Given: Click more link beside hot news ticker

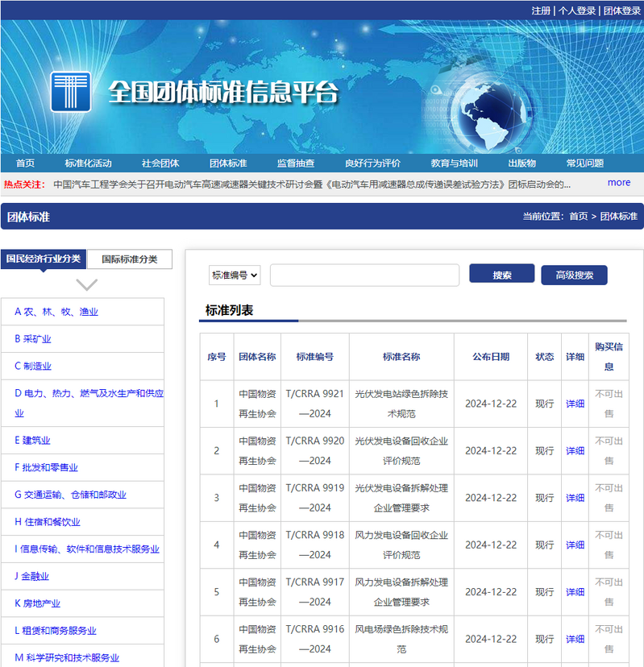Looking at the screenshot, I should coord(619,183).
